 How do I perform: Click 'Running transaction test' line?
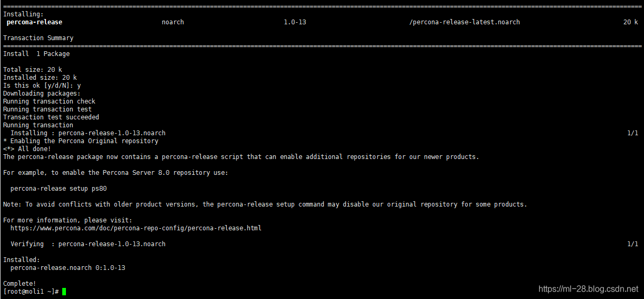click(x=47, y=109)
